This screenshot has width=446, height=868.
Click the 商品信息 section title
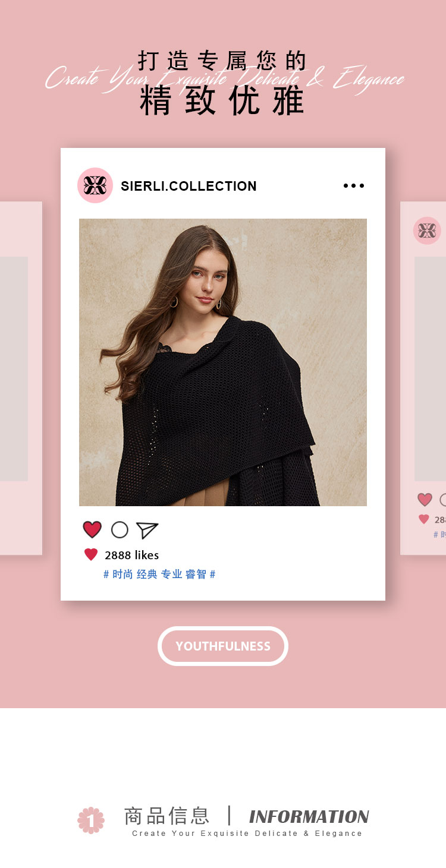click(167, 816)
